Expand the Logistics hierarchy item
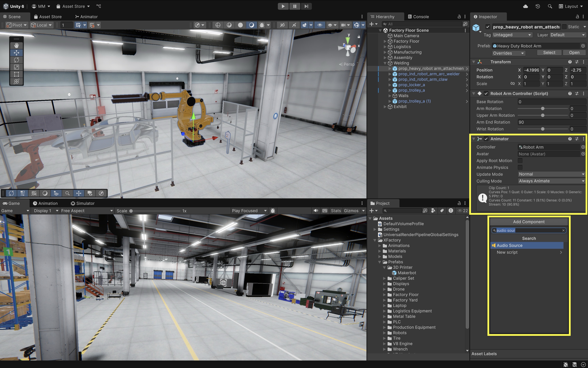Image resolution: width=588 pixels, height=368 pixels. (x=385, y=47)
